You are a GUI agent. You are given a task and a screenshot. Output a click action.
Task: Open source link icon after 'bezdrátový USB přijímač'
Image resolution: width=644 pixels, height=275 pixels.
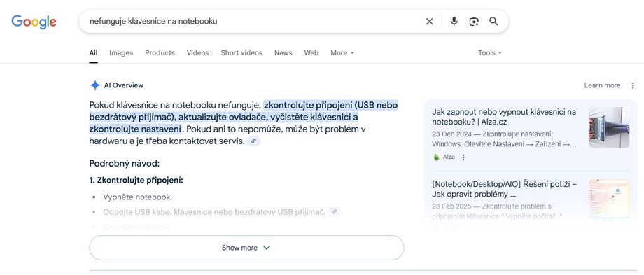(335, 212)
